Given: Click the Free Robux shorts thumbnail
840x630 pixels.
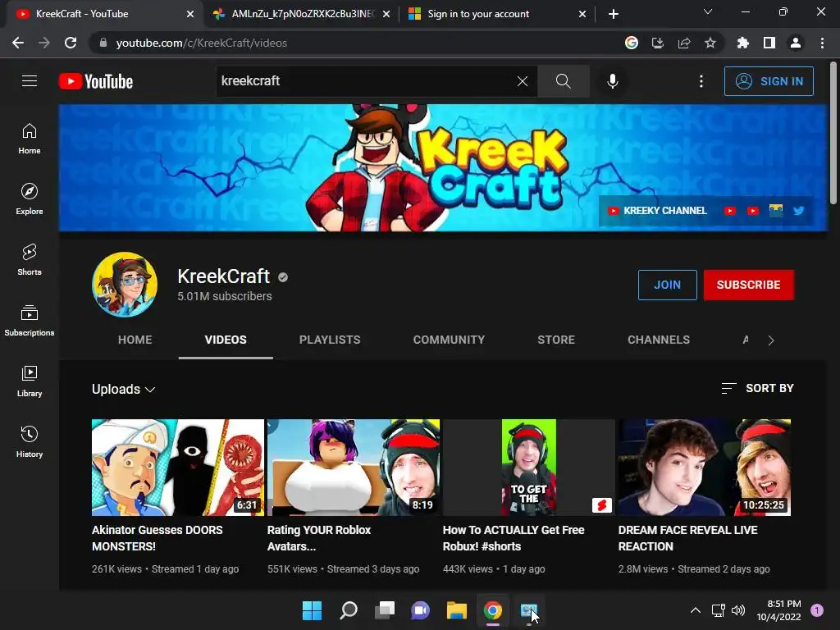Looking at the screenshot, I should click(x=529, y=467).
